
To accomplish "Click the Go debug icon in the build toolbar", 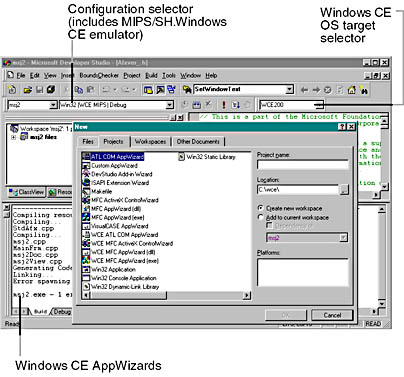I will tap(235, 105).
